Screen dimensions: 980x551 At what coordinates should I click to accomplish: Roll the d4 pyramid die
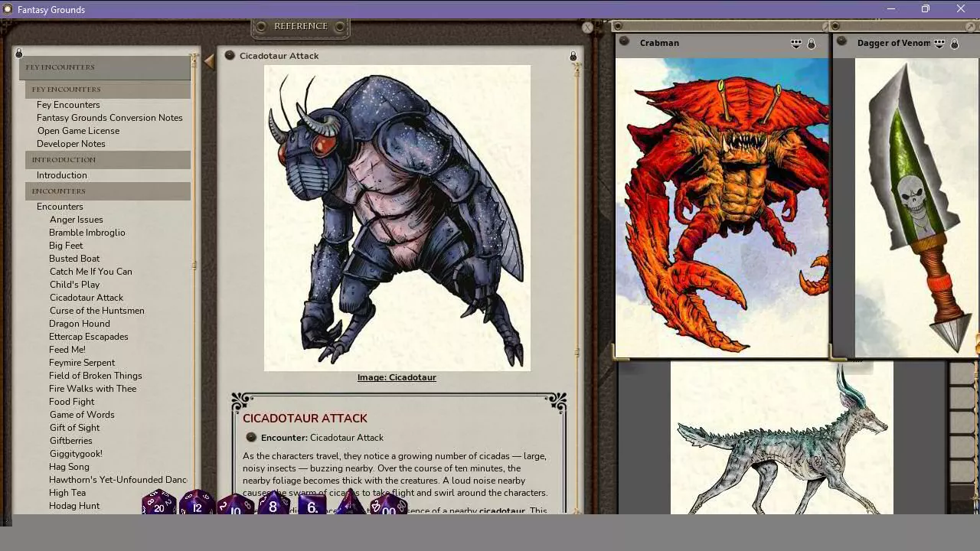[x=350, y=504]
